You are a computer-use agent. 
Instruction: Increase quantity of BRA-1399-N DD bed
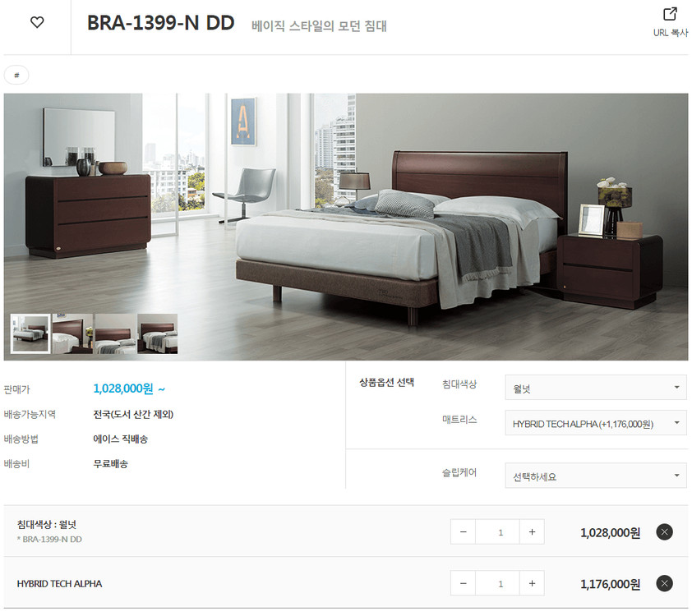532,531
